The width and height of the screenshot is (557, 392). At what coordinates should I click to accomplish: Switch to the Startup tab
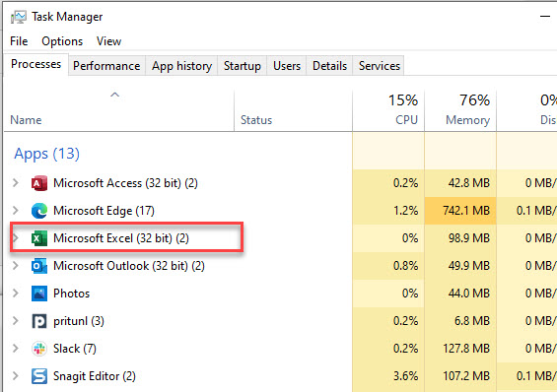pos(243,66)
